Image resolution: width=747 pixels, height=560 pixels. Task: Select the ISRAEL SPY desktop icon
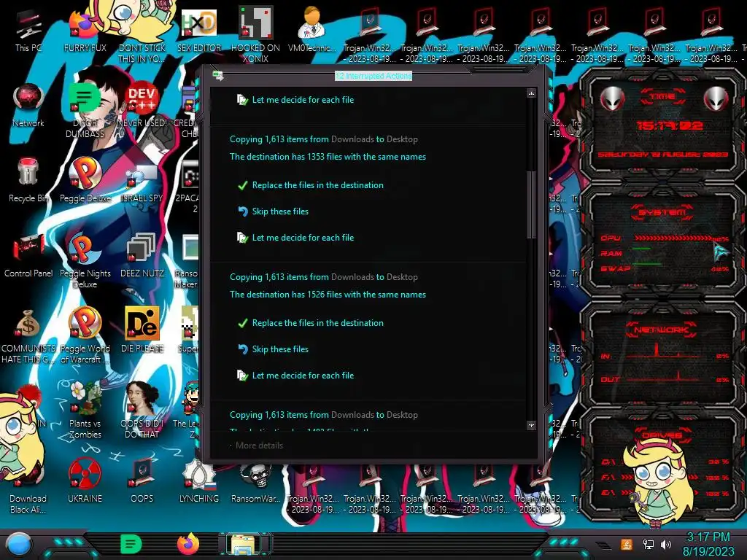tap(142, 181)
